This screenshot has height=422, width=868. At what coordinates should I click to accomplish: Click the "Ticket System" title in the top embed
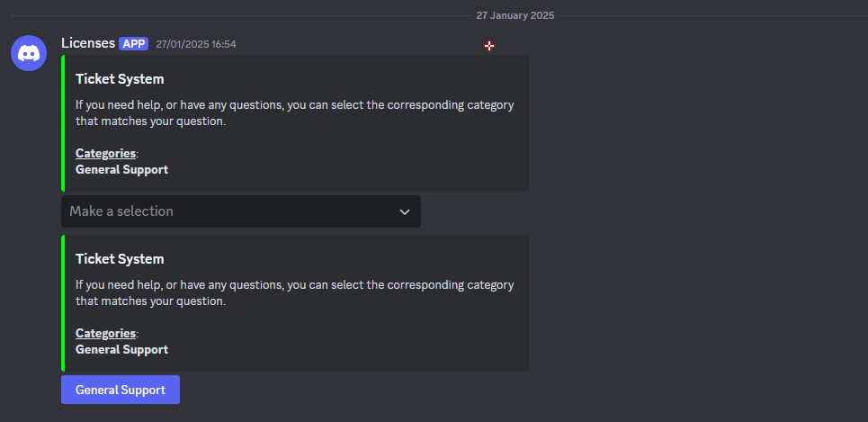(120, 79)
